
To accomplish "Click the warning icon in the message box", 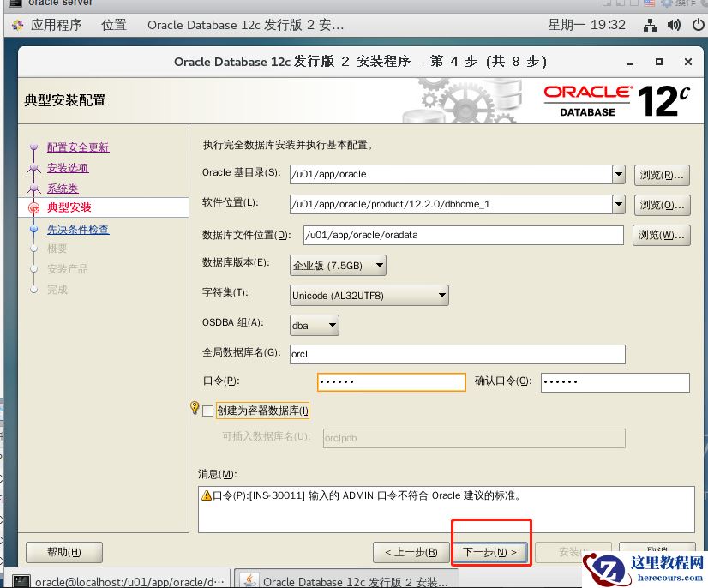I will click(x=207, y=495).
